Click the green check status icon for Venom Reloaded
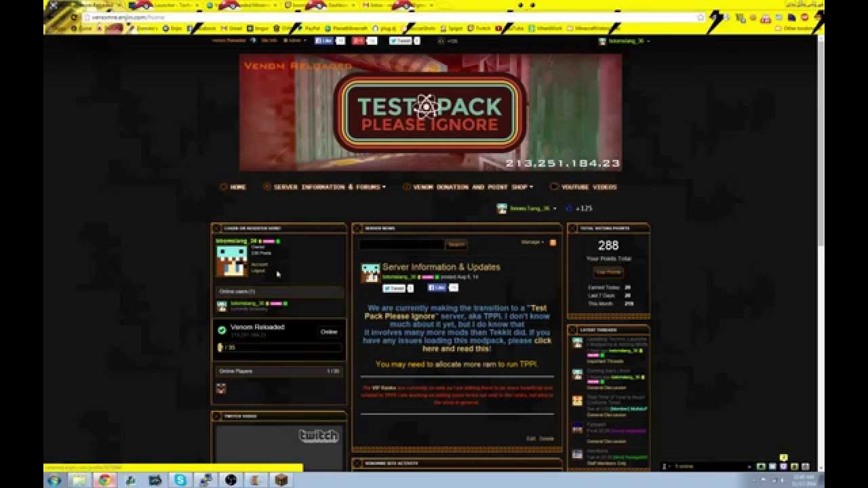This screenshot has height=488, width=868. [222, 330]
